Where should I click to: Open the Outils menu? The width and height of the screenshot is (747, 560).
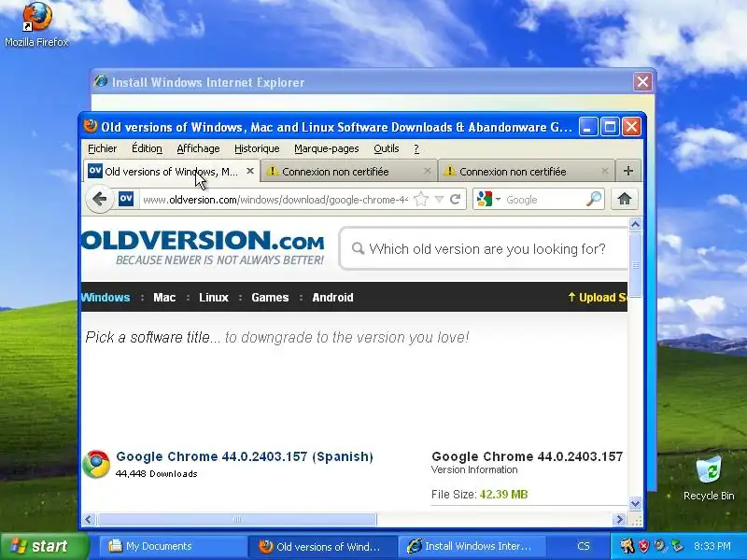pos(387,148)
